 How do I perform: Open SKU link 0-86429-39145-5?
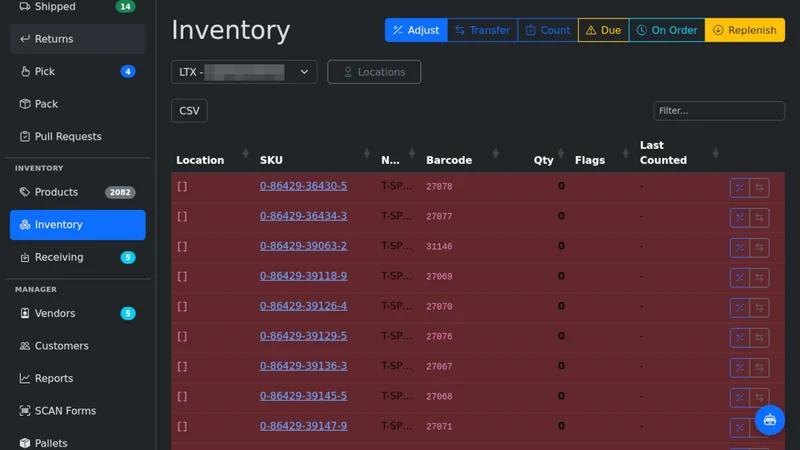pos(304,396)
